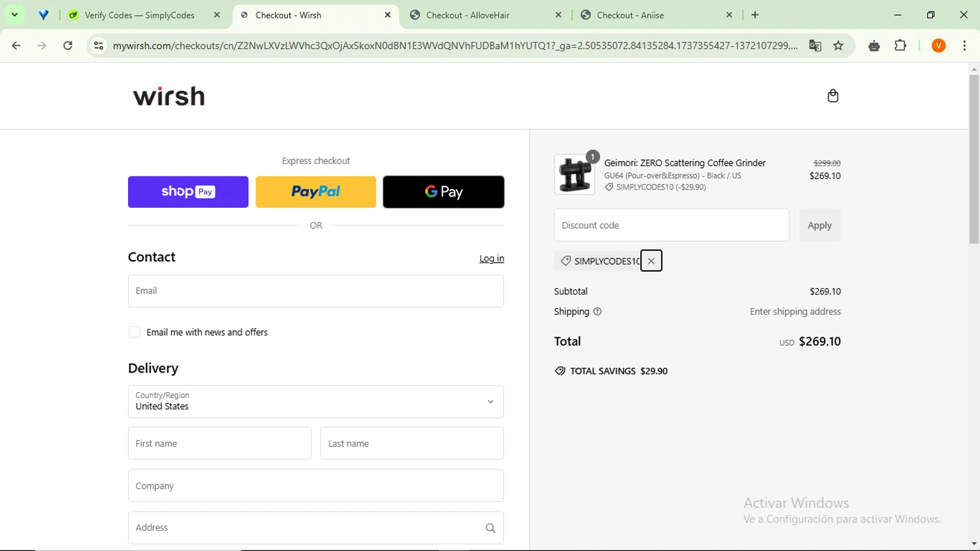Toggle Email me with news and offers
The width and height of the screenshot is (980, 551).
click(x=135, y=332)
